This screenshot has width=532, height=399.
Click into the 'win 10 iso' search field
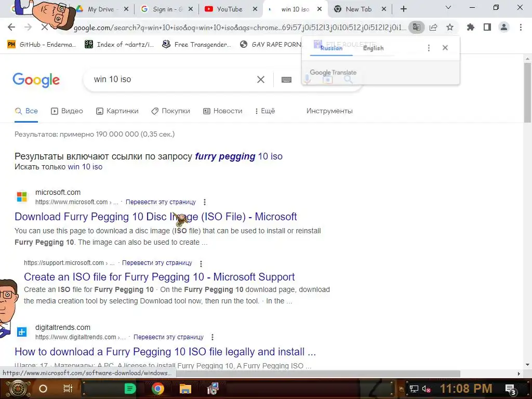point(171,79)
